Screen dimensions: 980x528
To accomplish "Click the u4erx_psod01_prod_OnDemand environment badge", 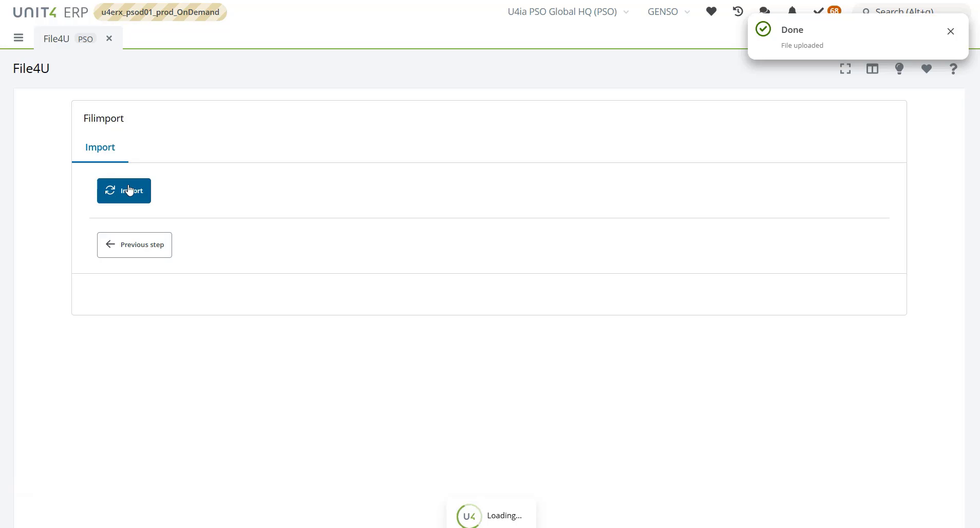I will pos(160,12).
